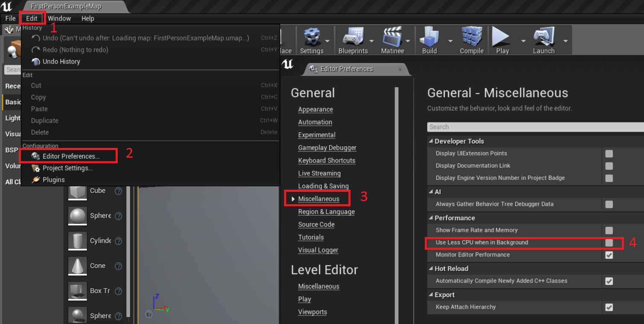This screenshot has height=324, width=644.
Task: Open the Help menu
Action: click(x=88, y=18)
